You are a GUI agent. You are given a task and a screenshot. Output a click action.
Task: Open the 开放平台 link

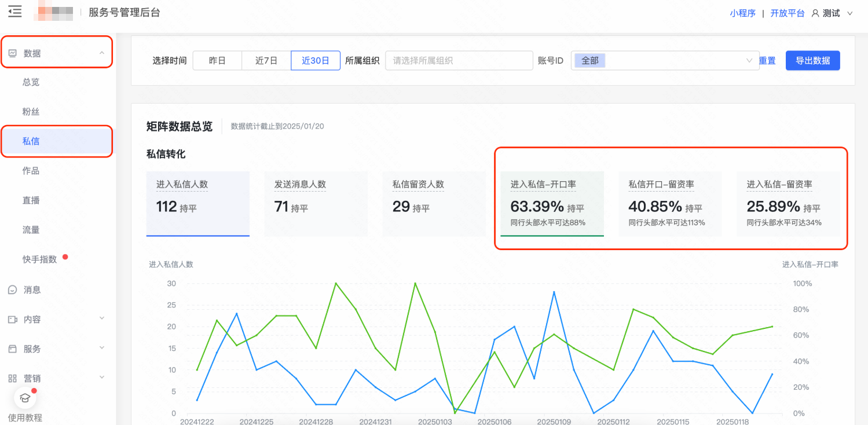point(788,13)
